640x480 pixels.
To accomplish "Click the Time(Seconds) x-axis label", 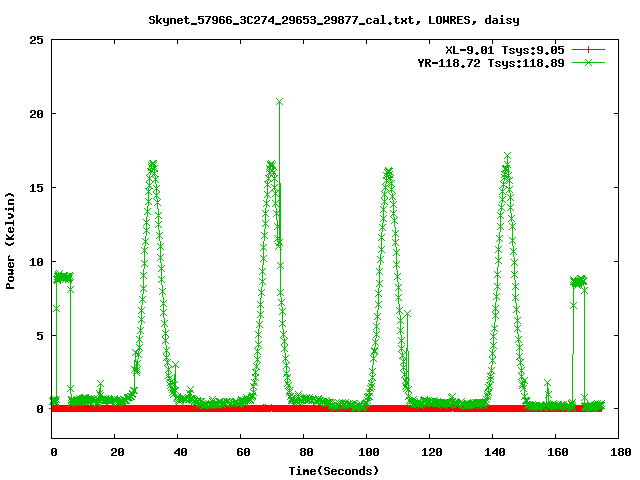I will tap(334, 471).
